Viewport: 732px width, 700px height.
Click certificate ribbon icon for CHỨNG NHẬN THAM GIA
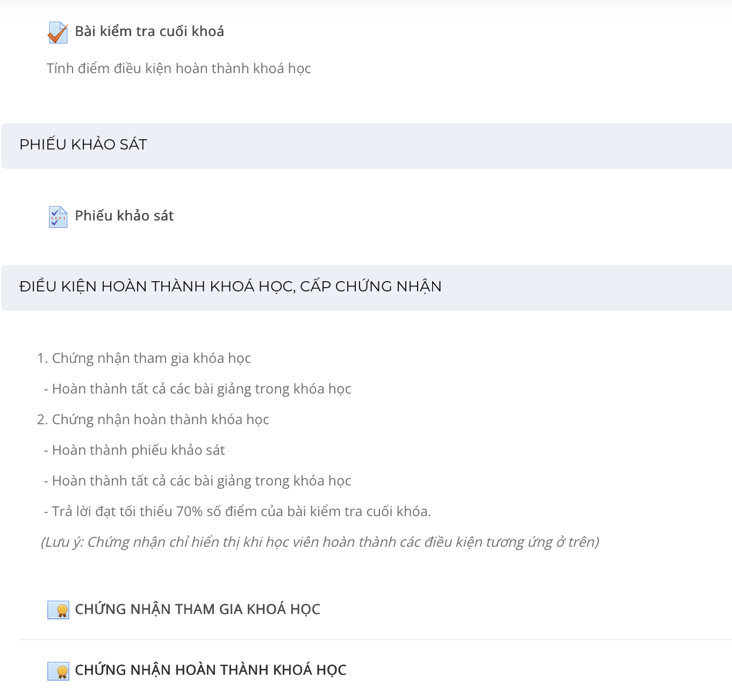coord(58,610)
